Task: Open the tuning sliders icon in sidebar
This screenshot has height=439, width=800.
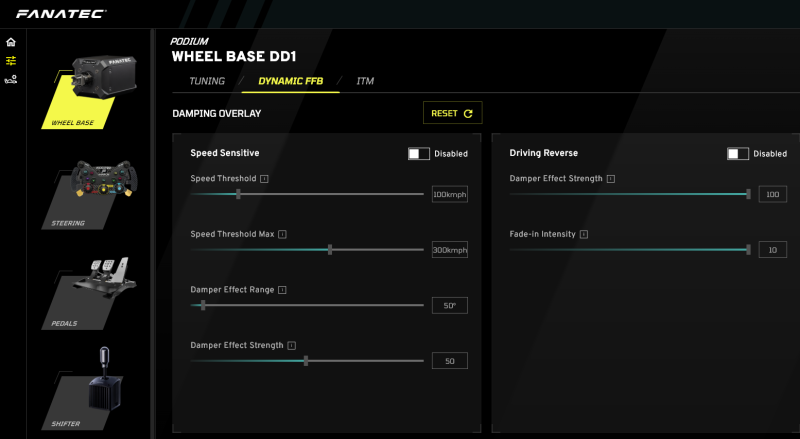Action: click(11, 61)
